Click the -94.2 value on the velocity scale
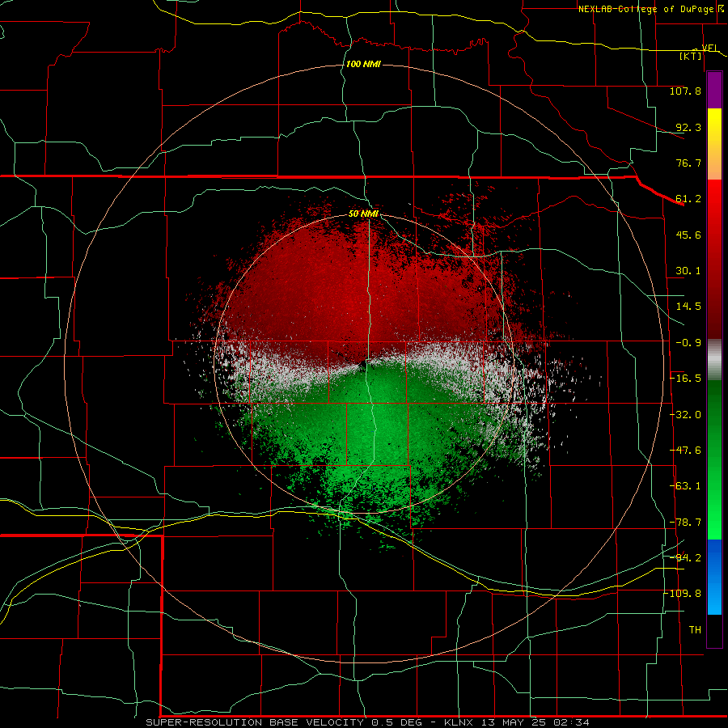This screenshot has height=728, width=728. click(x=685, y=557)
